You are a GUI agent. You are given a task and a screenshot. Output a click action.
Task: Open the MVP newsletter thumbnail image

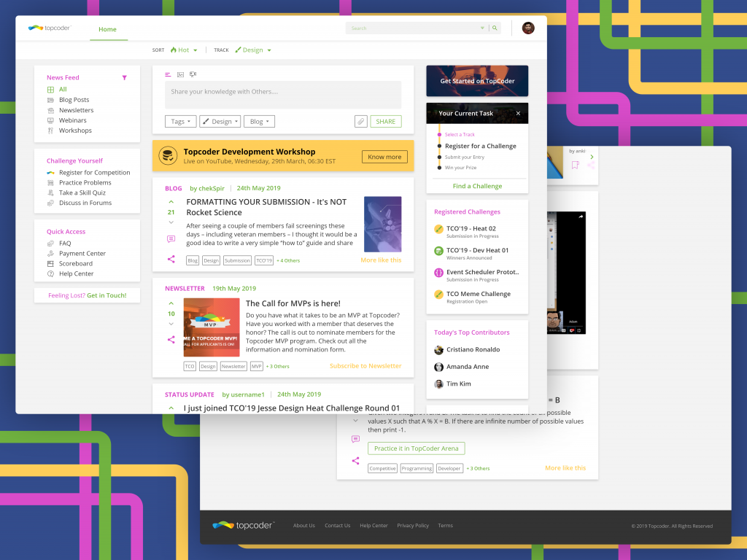[212, 327]
